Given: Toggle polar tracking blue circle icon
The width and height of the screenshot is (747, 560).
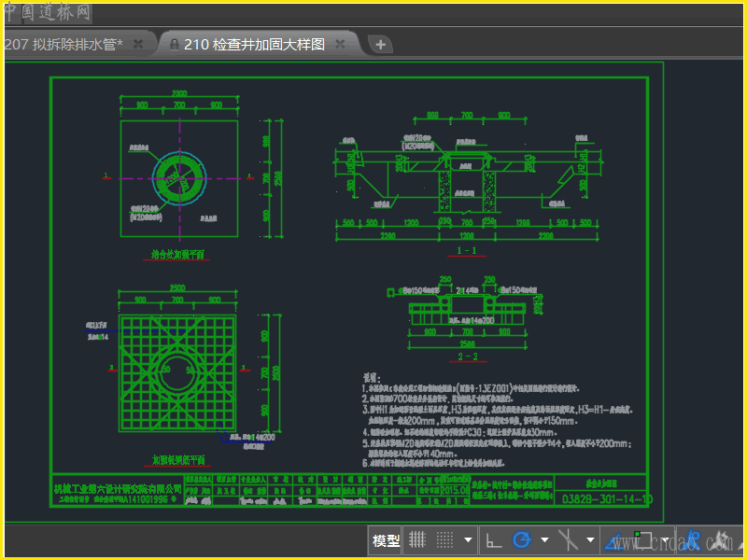Looking at the screenshot, I should tap(522, 539).
